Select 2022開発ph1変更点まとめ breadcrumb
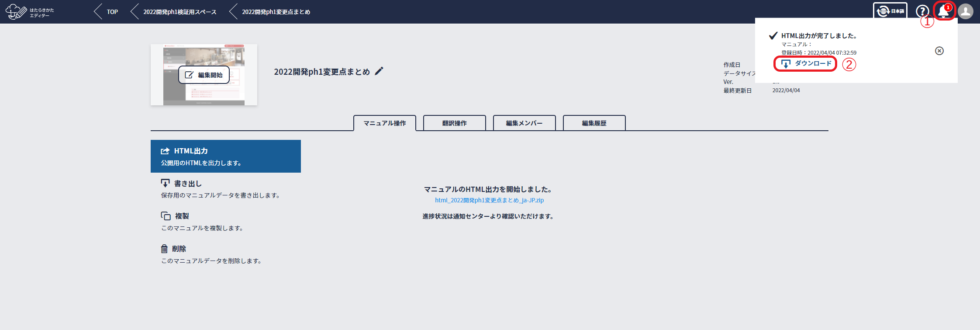Viewport: 980px width, 330px height. (x=276, y=12)
